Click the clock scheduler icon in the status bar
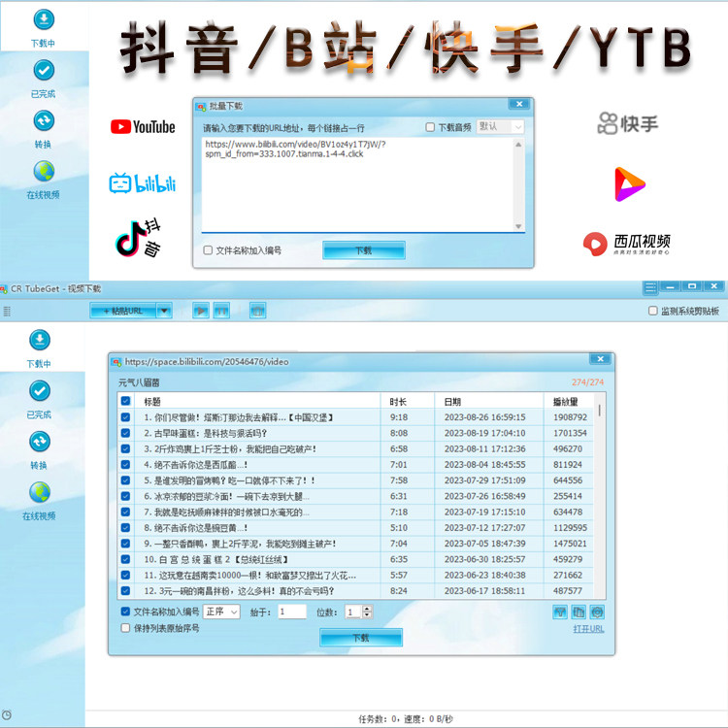 [x=7, y=715]
